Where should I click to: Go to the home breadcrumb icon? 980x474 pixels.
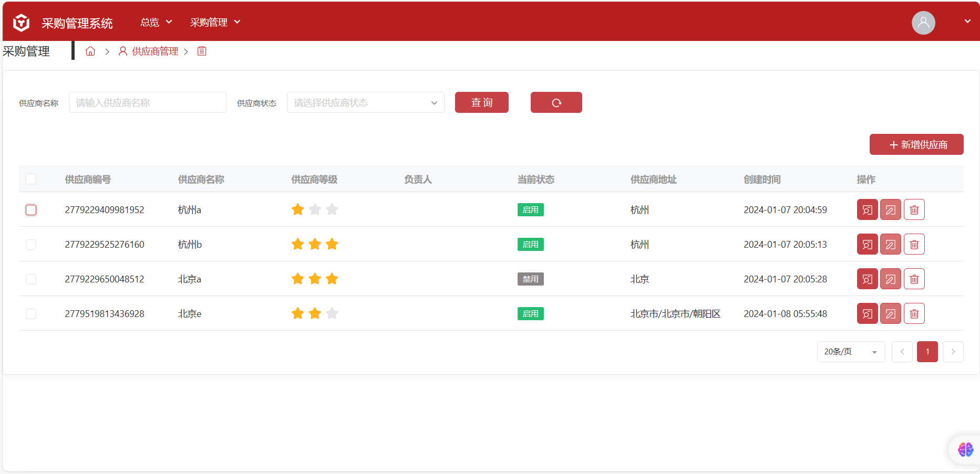tap(90, 51)
